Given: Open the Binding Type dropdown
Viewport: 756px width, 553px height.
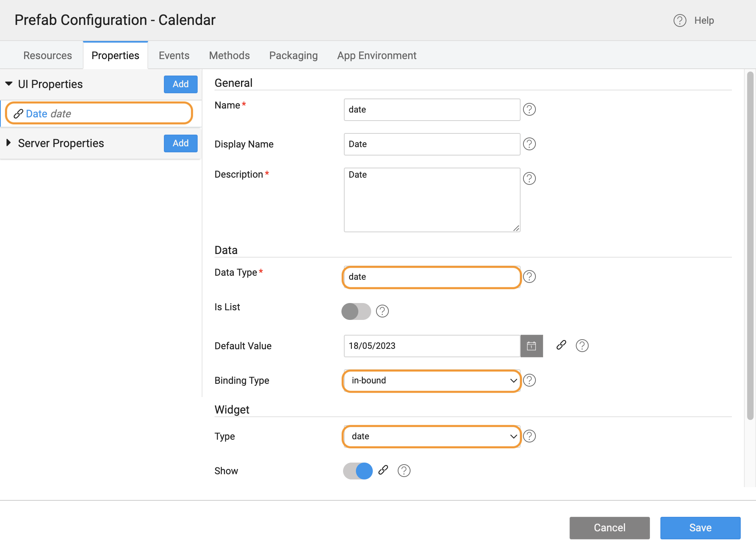Looking at the screenshot, I should click(431, 381).
